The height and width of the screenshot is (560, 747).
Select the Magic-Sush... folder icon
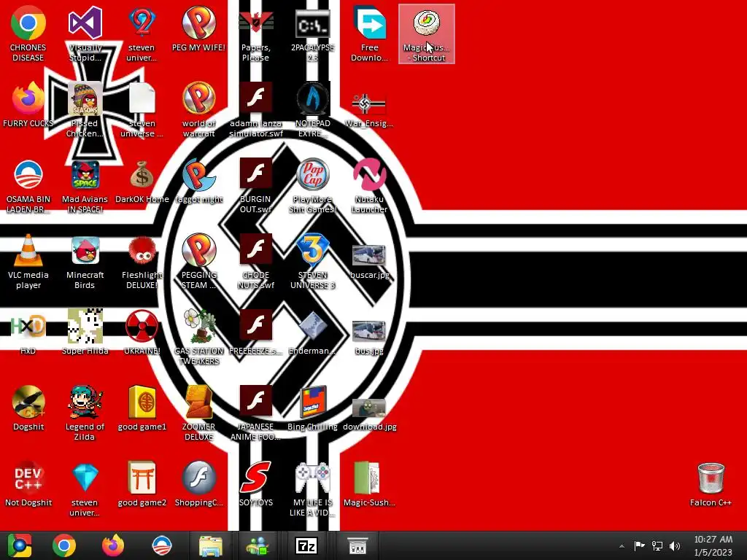369,484
